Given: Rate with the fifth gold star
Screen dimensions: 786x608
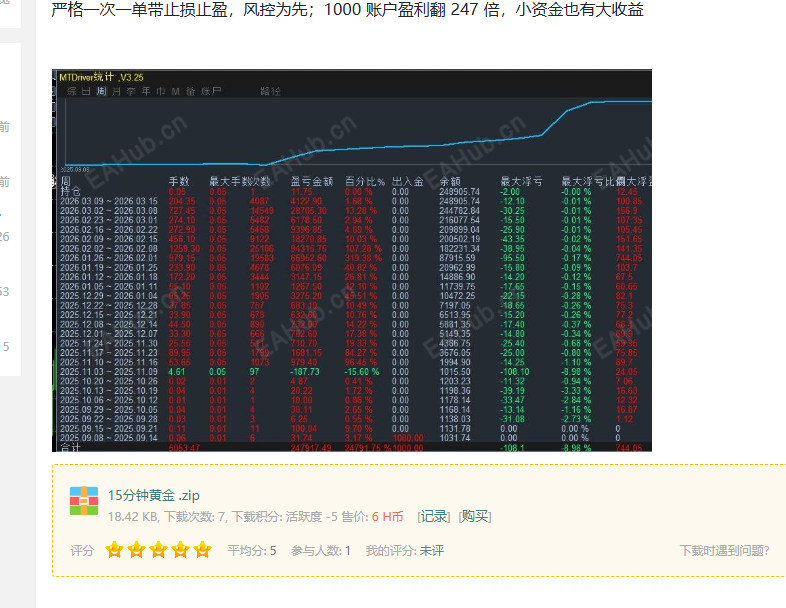Looking at the screenshot, I should point(203,550).
